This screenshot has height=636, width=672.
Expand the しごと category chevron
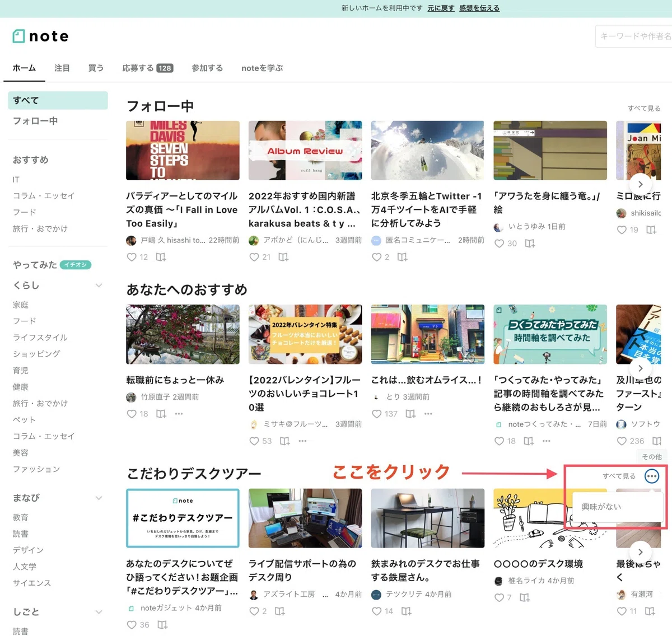[99, 612]
